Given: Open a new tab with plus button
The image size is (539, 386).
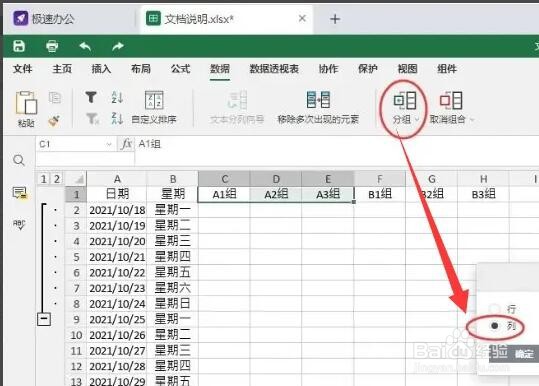Looking at the screenshot, I should point(335,19).
